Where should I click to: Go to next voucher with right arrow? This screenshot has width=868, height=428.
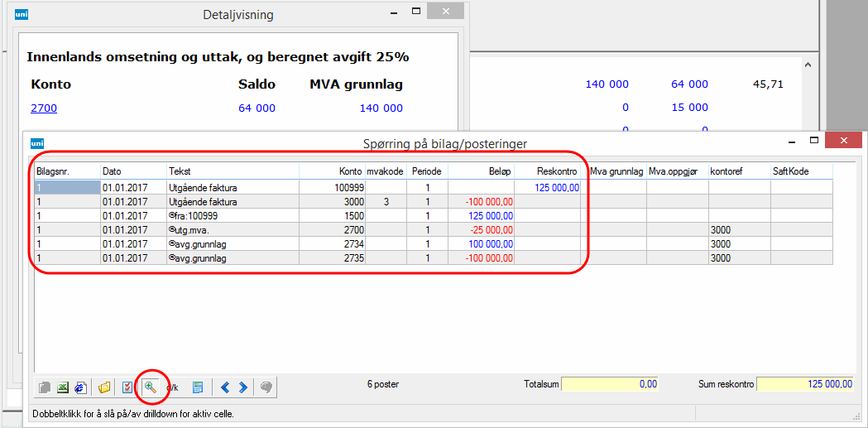[242, 387]
